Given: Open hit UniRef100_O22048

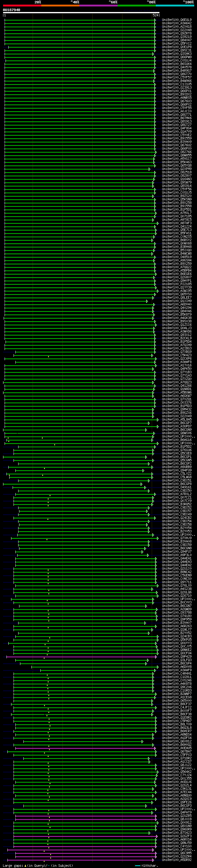Looking at the screenshot, I should pos(177,30).
